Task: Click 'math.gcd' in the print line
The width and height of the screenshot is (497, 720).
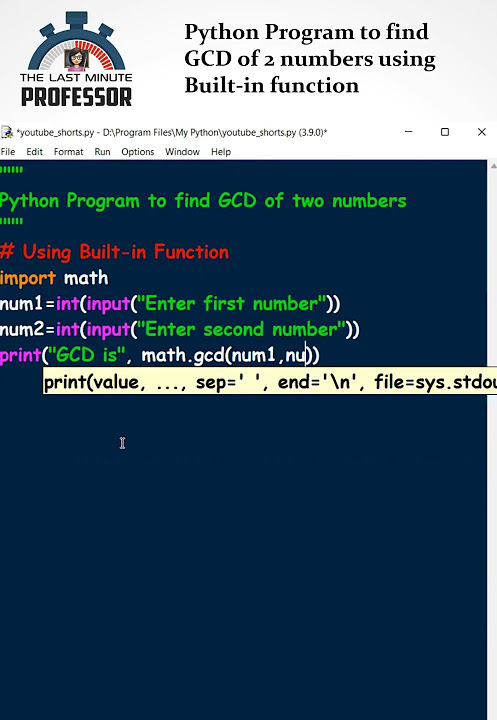Action: pyautogui.click(x=182, y=355)
